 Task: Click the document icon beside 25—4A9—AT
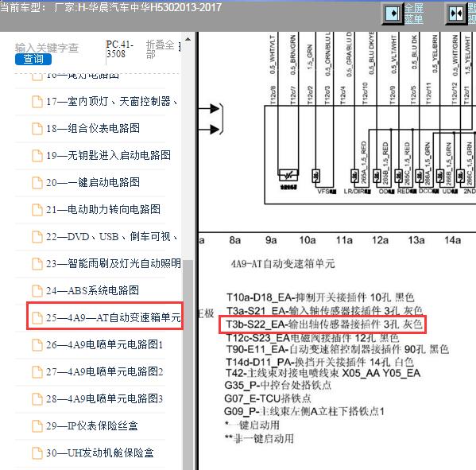tap(37, 318)
